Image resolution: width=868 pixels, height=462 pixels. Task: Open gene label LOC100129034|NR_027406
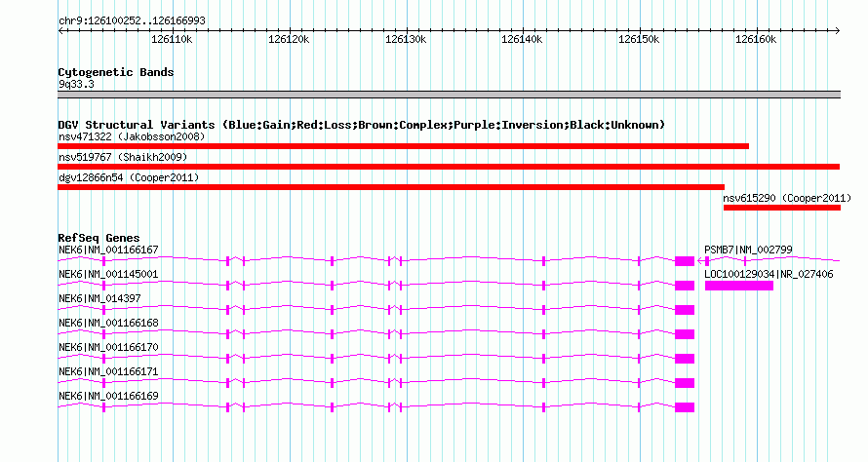(769, 274)
